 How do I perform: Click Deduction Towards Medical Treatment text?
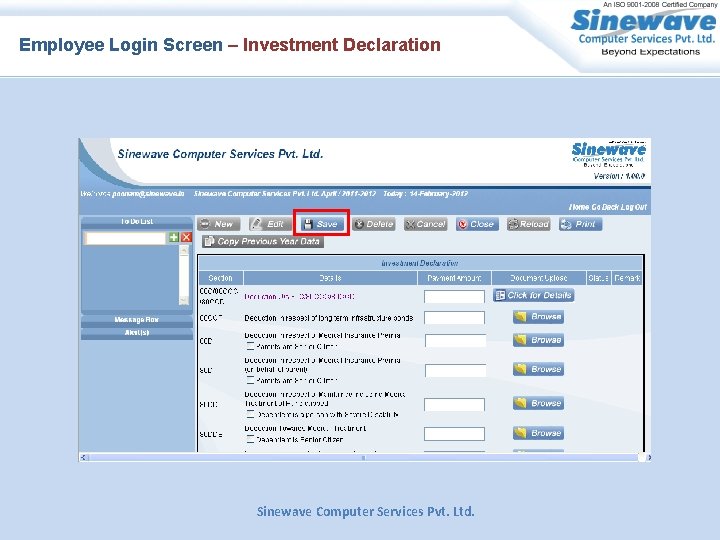(305, 428)
